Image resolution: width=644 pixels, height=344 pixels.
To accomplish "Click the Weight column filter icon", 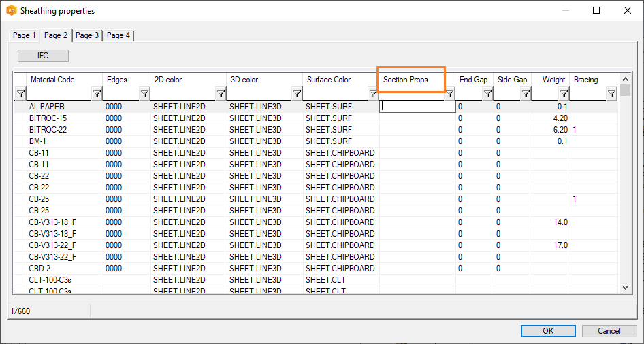I will pyautogui.click(x=564, y=94).
